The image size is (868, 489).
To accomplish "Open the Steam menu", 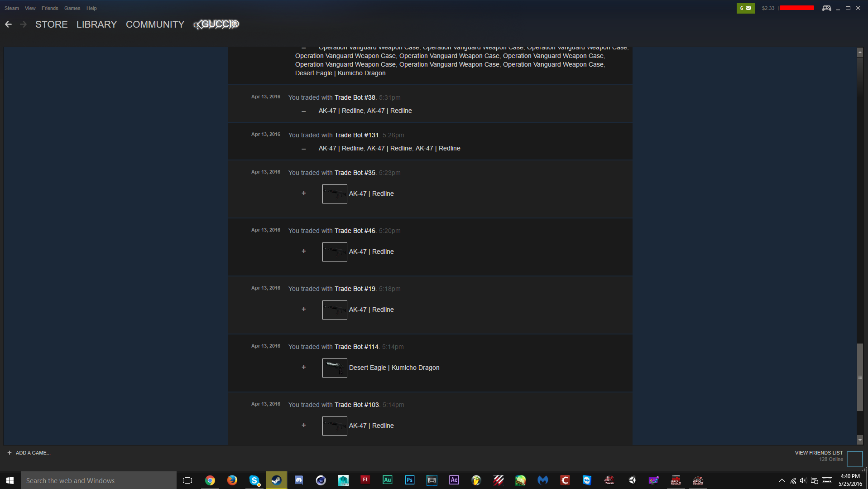I will tap(12, 8).
